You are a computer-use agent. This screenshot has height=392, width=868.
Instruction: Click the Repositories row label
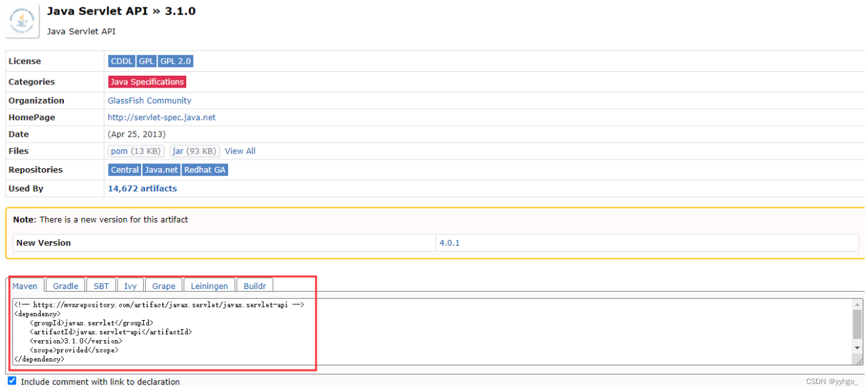(x=35, y=169)
